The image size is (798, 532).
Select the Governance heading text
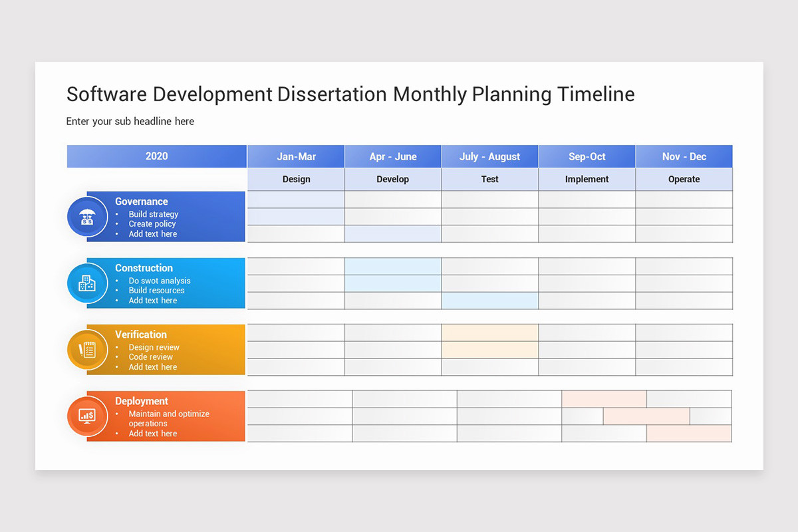[141, 201]
